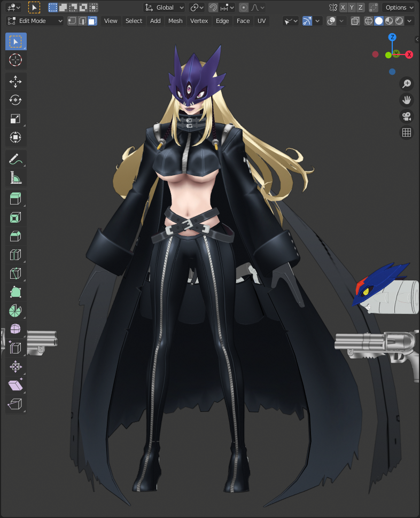Choose the Annotate pencil tool

click(16, 159)
